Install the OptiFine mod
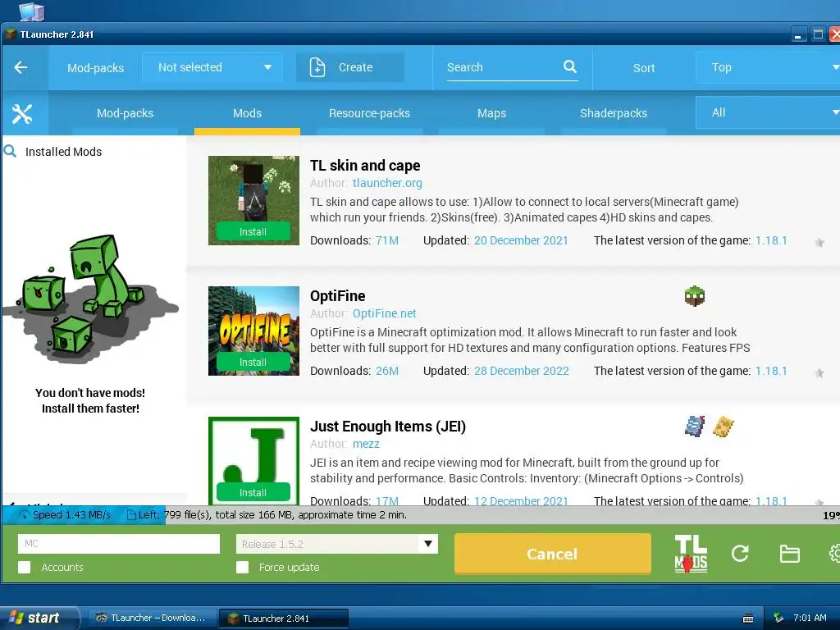The height and width of the screenshot is (630, 840). (253, 362)
